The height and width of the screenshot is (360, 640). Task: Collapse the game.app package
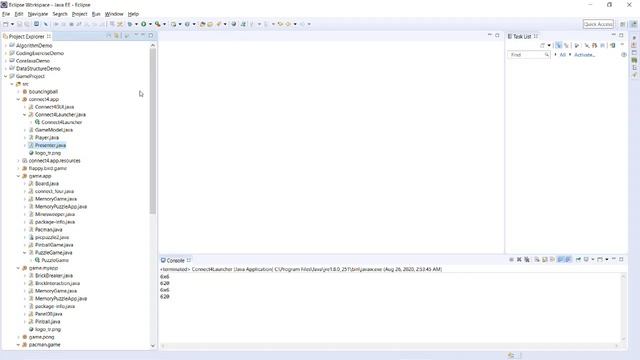pyautogui.click(x=18, y=176)
